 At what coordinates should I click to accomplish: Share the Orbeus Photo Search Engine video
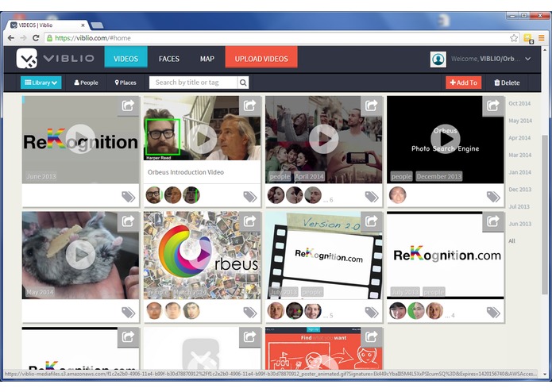pyautogui.click(x=493, y=106)
